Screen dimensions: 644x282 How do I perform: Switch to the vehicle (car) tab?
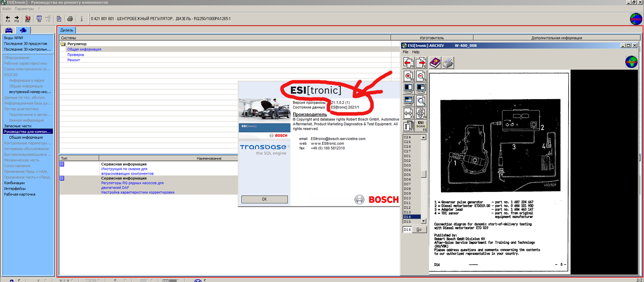[x=9, y=30]
